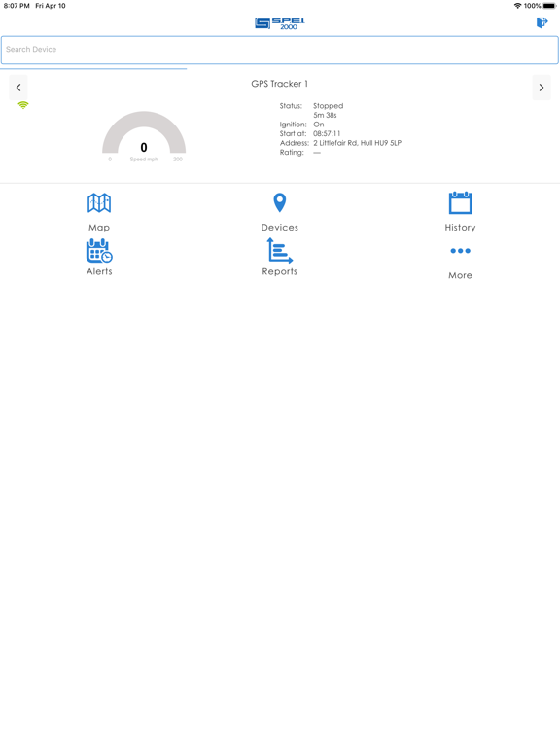Tap the Devices label
The width and height of the screenshot is (560, 747).
point(280,228)
